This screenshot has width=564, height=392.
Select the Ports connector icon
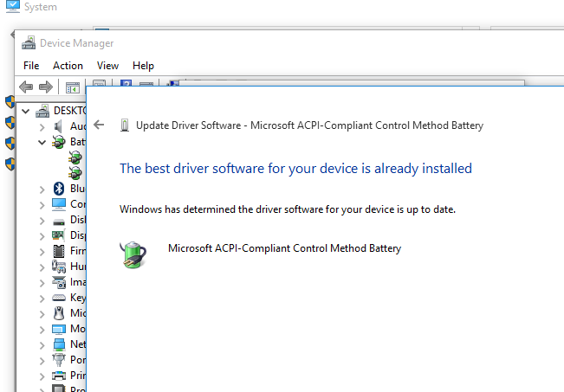[x=59, y=360]
